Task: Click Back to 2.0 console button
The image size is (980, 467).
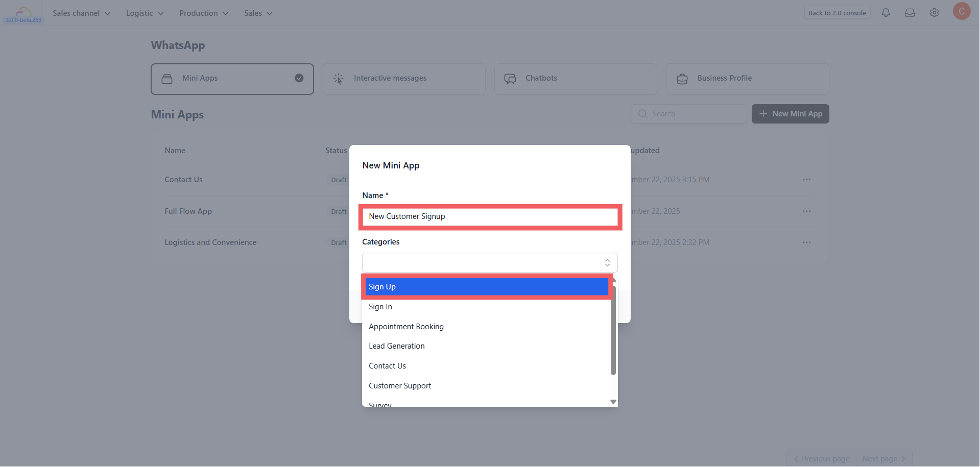Action: pos(837,13)
